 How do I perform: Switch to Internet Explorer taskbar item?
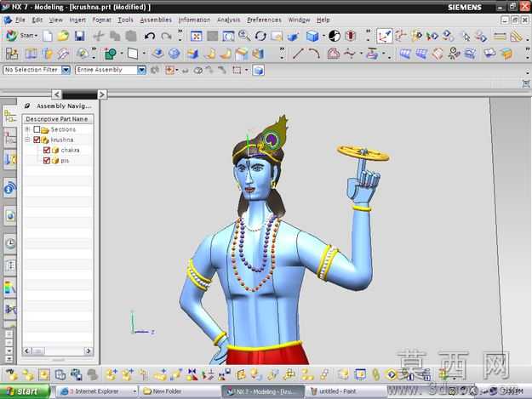click(96, 391)
